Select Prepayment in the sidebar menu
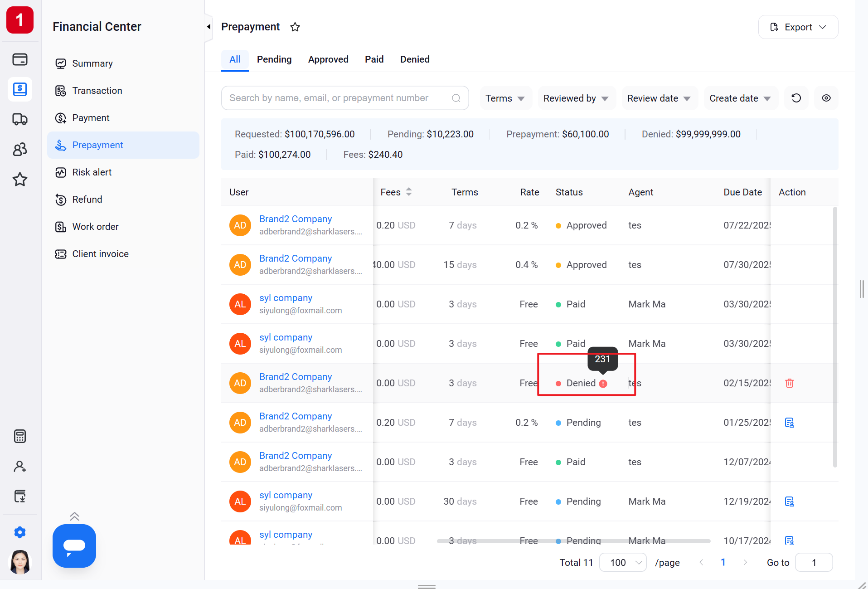This screenshot has width=868, height=589. click(123, 145)
